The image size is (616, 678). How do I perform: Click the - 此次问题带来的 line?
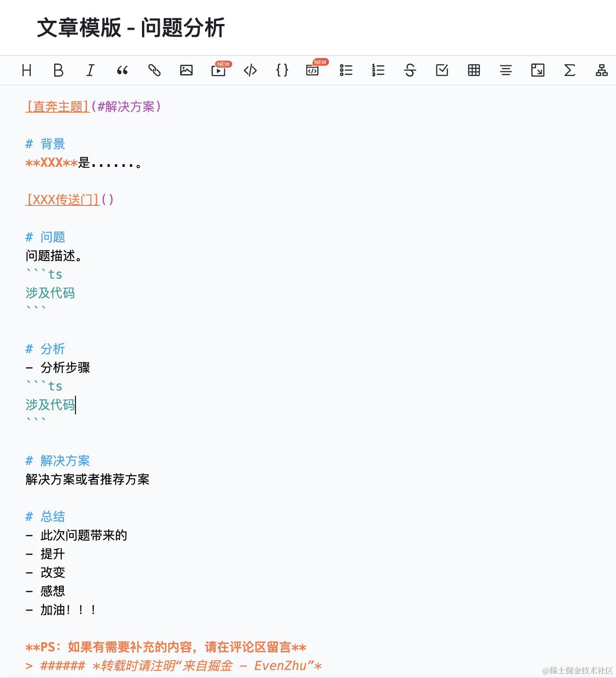pos(76,536)
